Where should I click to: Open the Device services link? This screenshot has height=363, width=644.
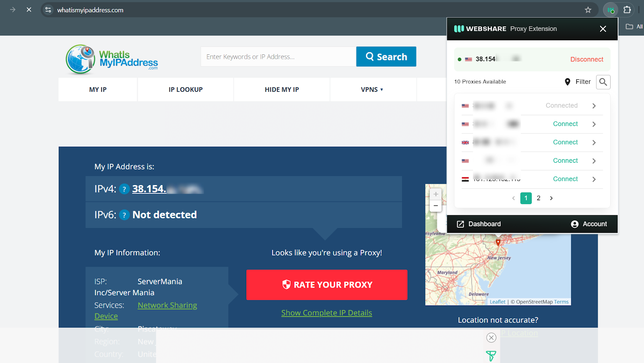coord(106,316)
